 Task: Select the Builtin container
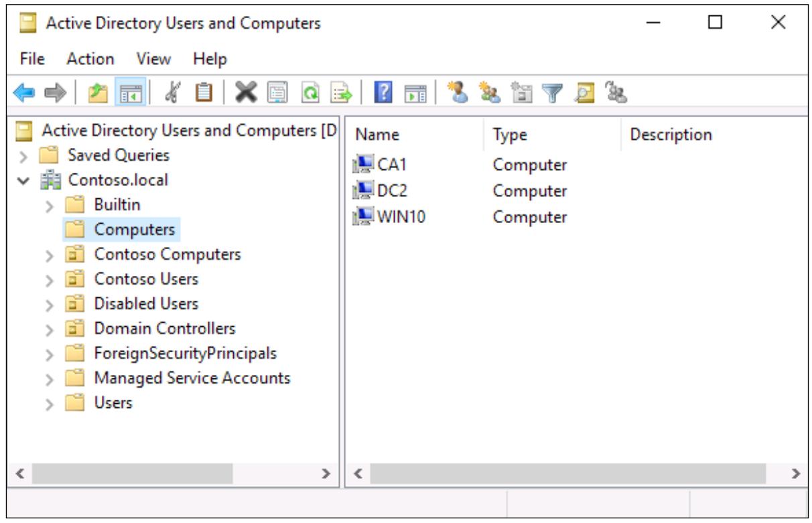point(117,205)
